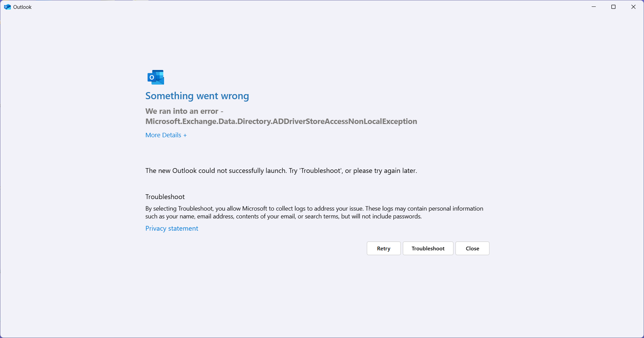Click the plus sign next to More Details

coord(185,135)
